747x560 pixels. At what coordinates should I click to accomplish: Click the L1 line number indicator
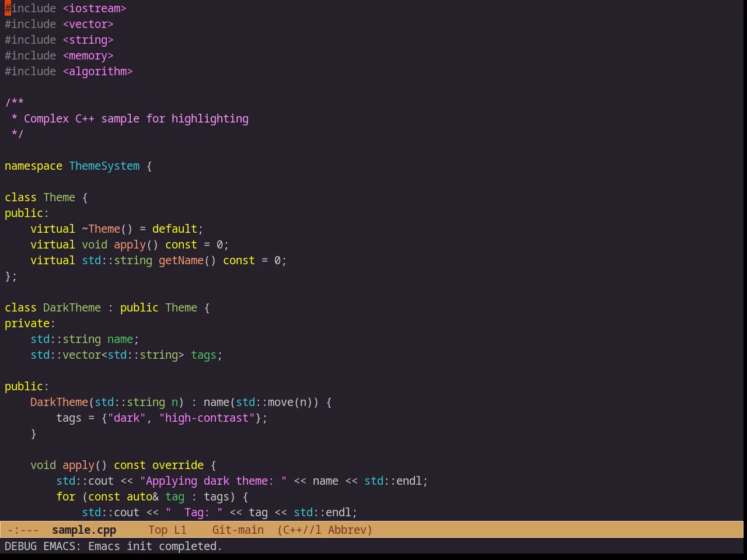pos(180,530)
